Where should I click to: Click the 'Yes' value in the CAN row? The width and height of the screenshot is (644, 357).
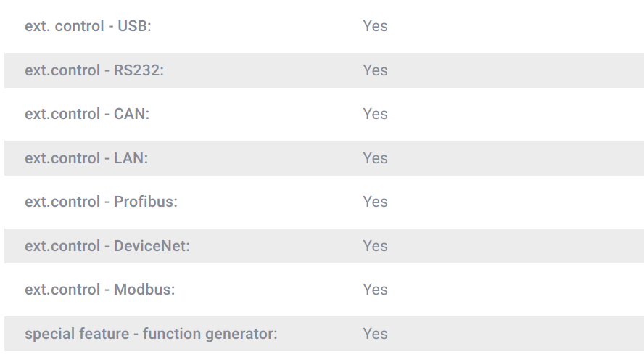(x=375, y=114)
